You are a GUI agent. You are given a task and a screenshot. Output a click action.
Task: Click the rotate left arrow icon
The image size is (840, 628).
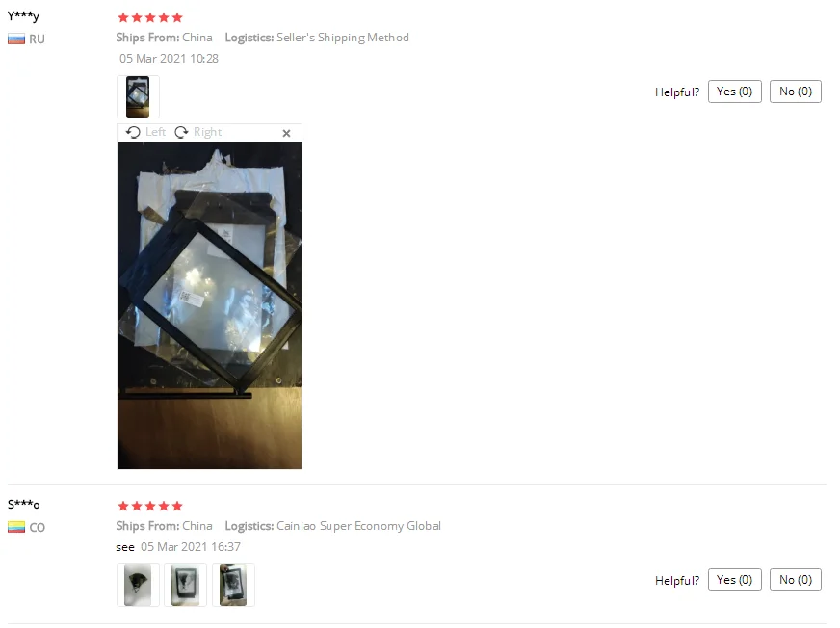[x=133, y=132]
